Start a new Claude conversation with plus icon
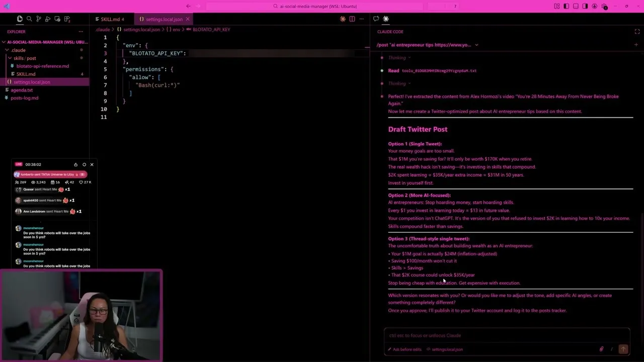The height and width of the screenshot is (362, 644). 636,45
